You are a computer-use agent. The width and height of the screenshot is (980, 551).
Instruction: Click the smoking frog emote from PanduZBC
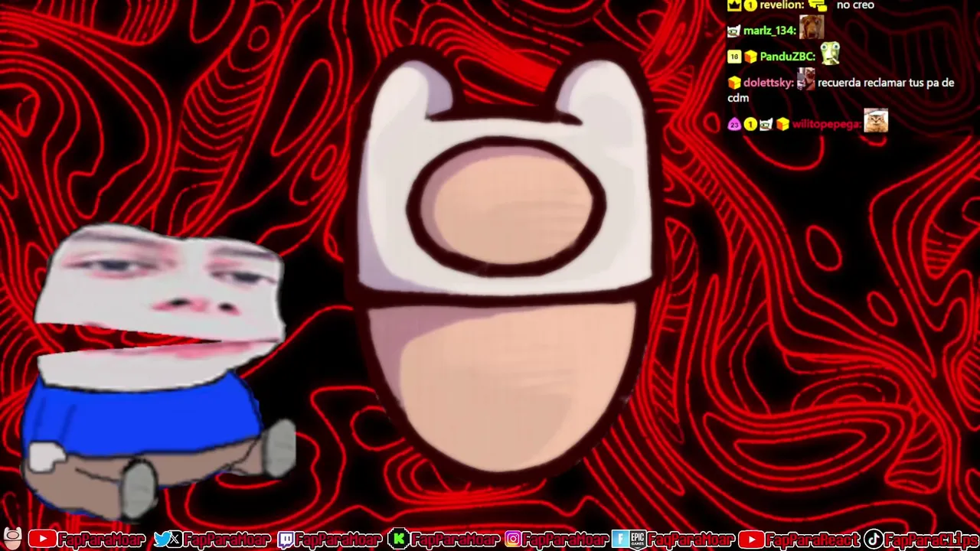tap(830, 54)
